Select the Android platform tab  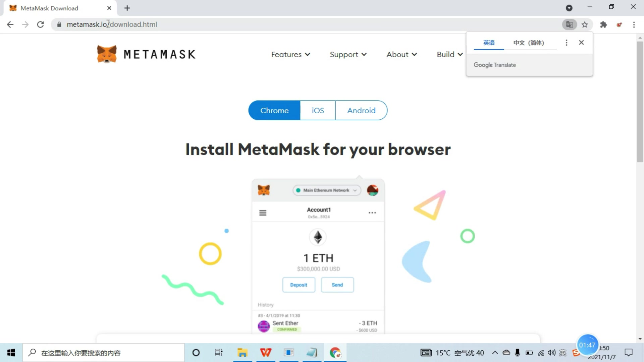tap(361, 110)
